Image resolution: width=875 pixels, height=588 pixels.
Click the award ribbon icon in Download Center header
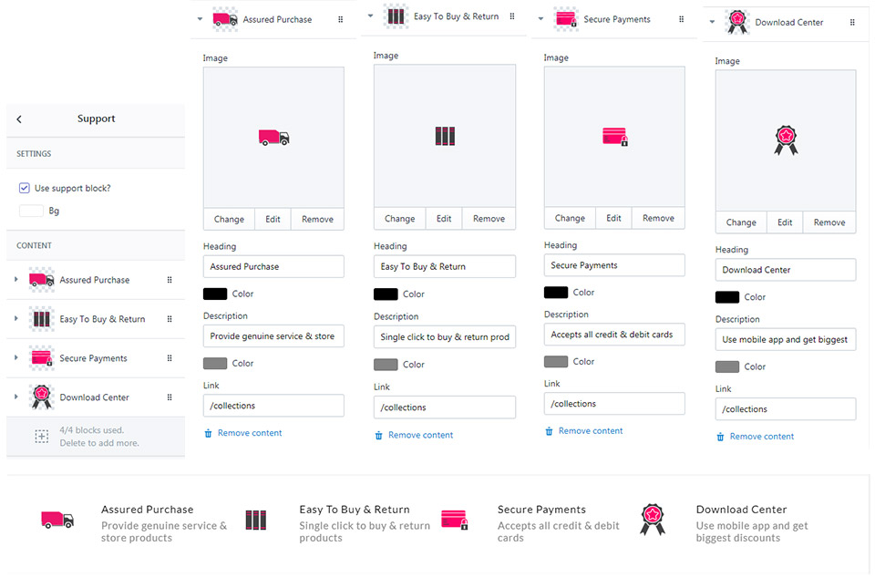click(737, 22)
